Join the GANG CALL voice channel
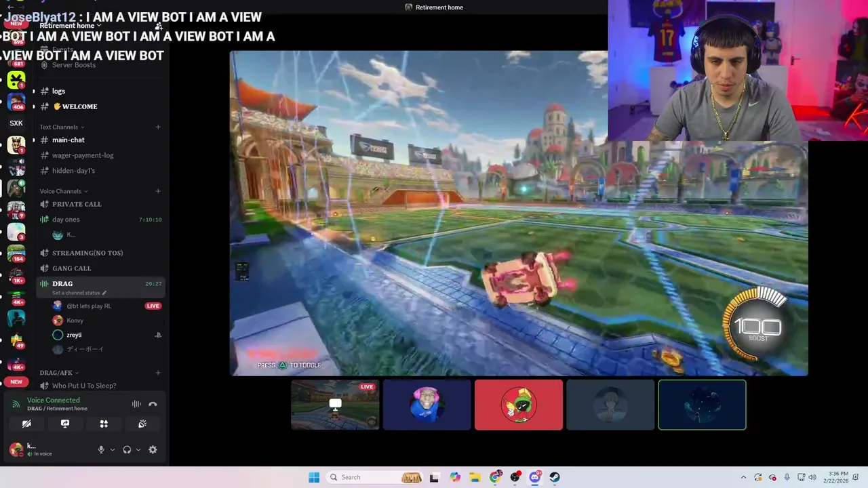Viewport: 868px width, 488px height. (100, 268)
